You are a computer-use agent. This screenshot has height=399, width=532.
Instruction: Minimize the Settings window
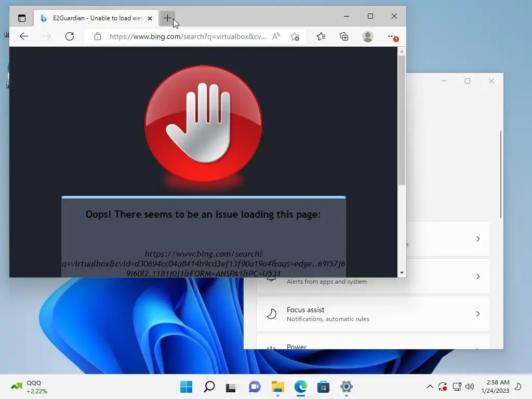pyautogui.click(x=444, y=81)
